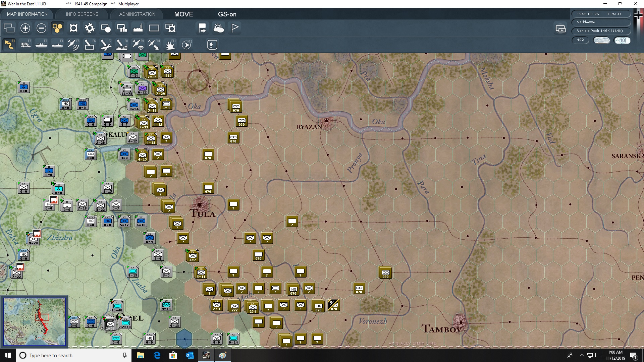Select the Rail movement mode (F2) icon
Image resolution: width=644 pixels, height=362 pixels.
(25, 45)
